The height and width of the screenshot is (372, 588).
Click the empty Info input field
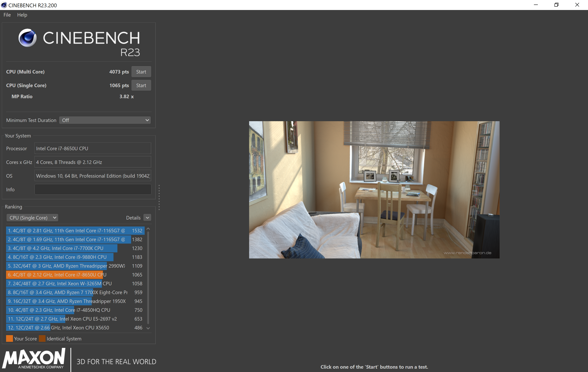(x=93, y=190)
